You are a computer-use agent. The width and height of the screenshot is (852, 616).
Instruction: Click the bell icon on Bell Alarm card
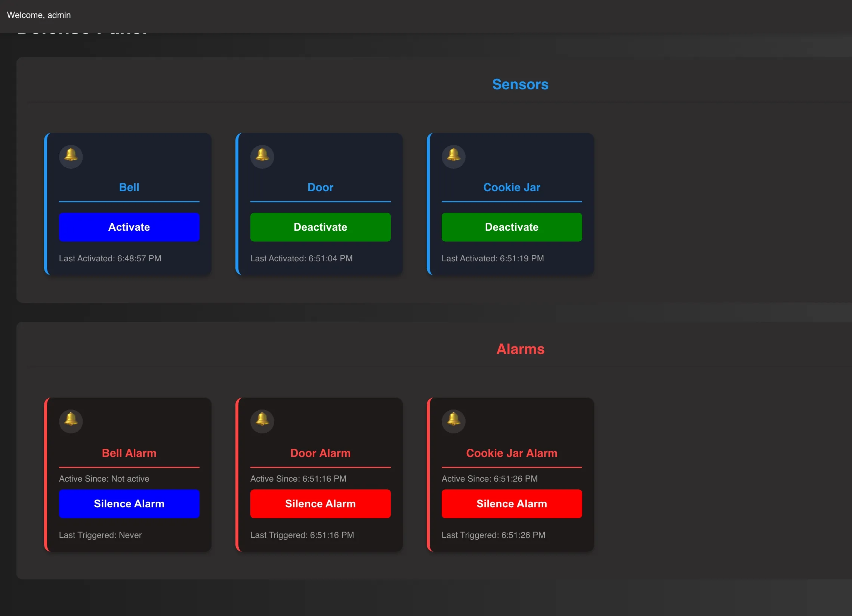pyautogui.click(x=71, y=421)
